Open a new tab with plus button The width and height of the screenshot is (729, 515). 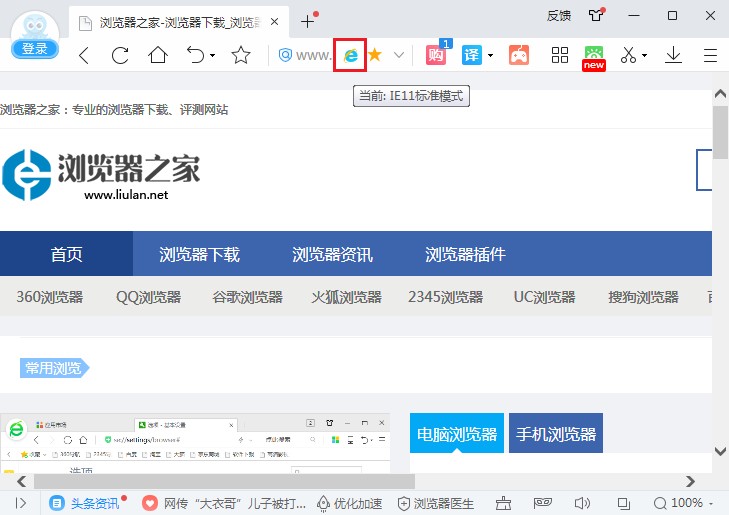pyautogui.click(x=308, y=21)
